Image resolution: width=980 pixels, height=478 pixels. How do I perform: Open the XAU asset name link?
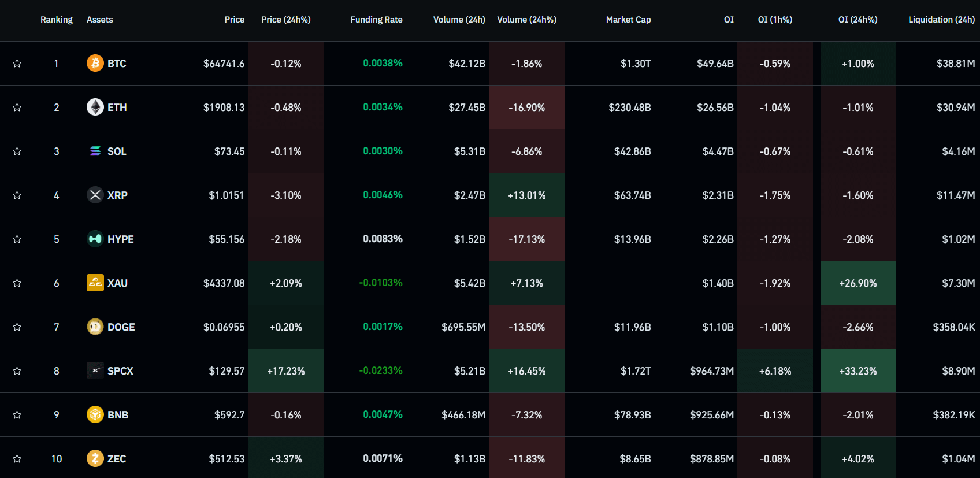coord(118,283)
